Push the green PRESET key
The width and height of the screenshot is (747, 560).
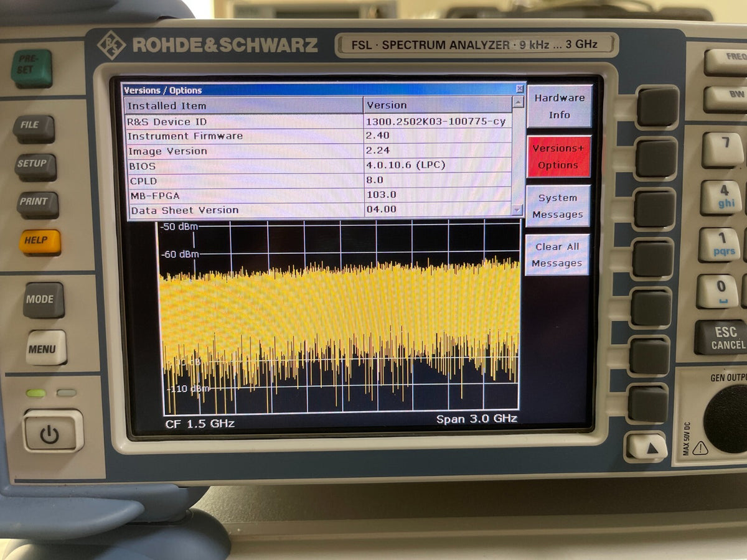(x=31, y=68)
